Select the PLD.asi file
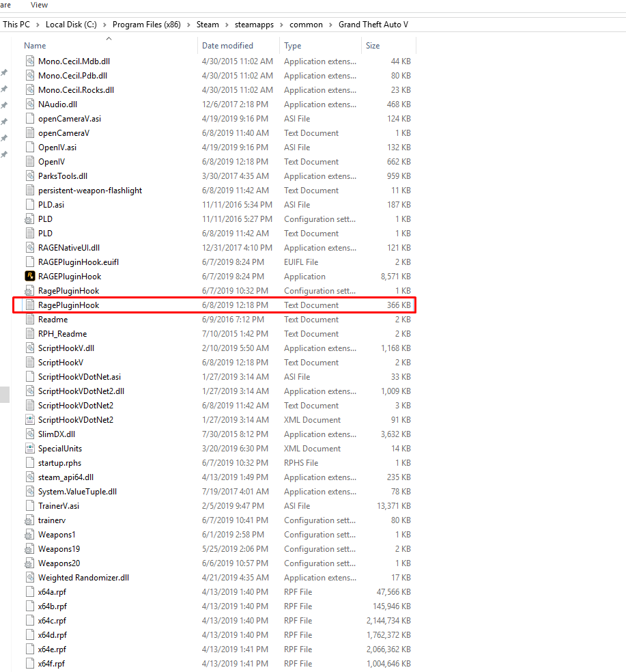Screen dimensions: 626x672 click(51, 204)
